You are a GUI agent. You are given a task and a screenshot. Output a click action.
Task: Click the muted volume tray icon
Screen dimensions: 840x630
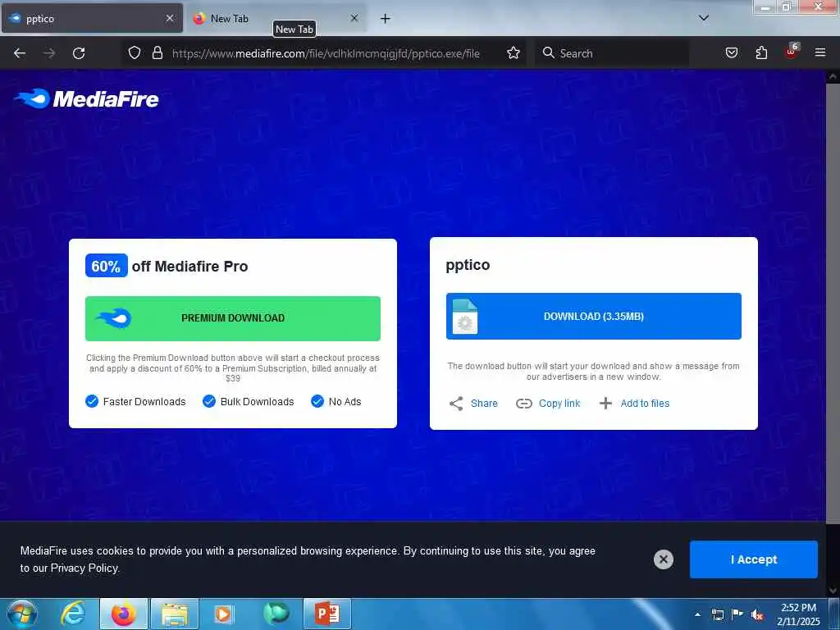coord(757,614)
